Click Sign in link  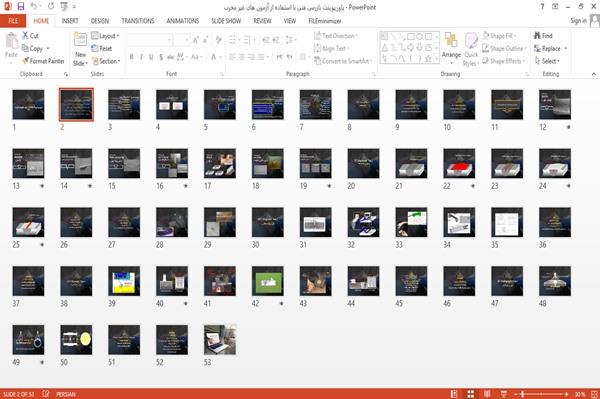coord(578,21)
